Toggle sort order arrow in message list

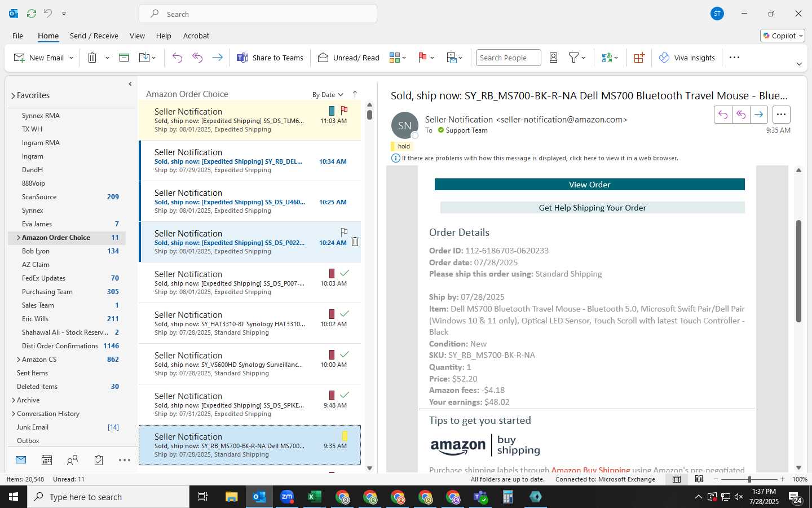pos(355,94)
